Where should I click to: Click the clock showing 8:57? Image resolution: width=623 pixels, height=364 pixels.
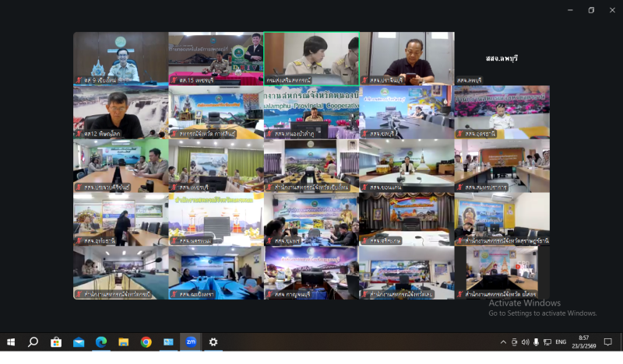coord(583,341)
